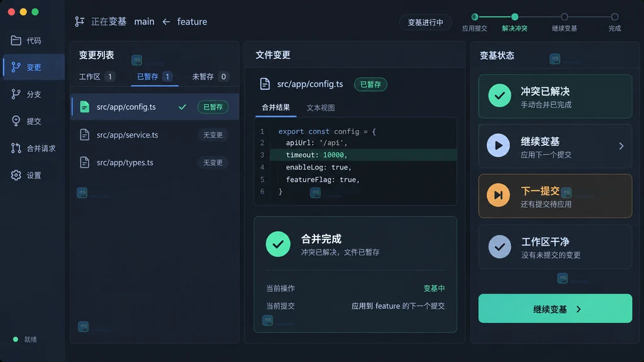
Task: Select the src/app/config.ts file in list
Action: coord(155,107)
